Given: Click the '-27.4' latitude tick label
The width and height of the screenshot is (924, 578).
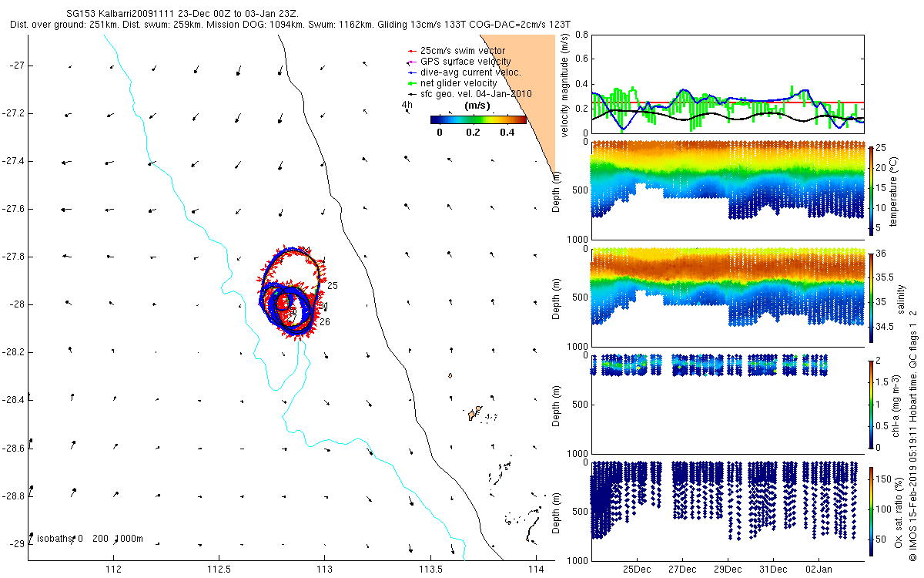Looking at the screenshot, I should (x=15, y=161).
